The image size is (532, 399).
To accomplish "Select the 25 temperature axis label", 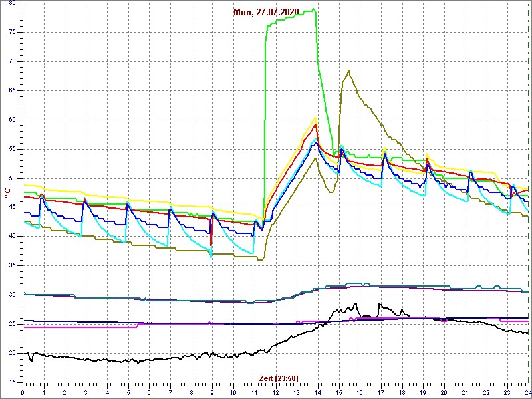I will point(12,324).
